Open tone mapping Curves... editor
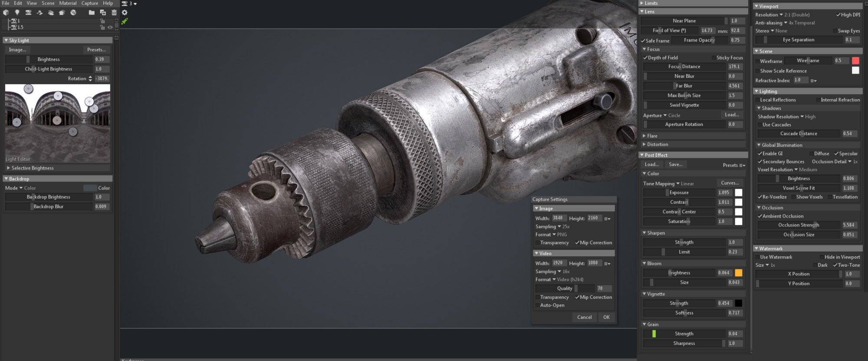This screenshot has width=868, height=361. (x=730, y=183)
